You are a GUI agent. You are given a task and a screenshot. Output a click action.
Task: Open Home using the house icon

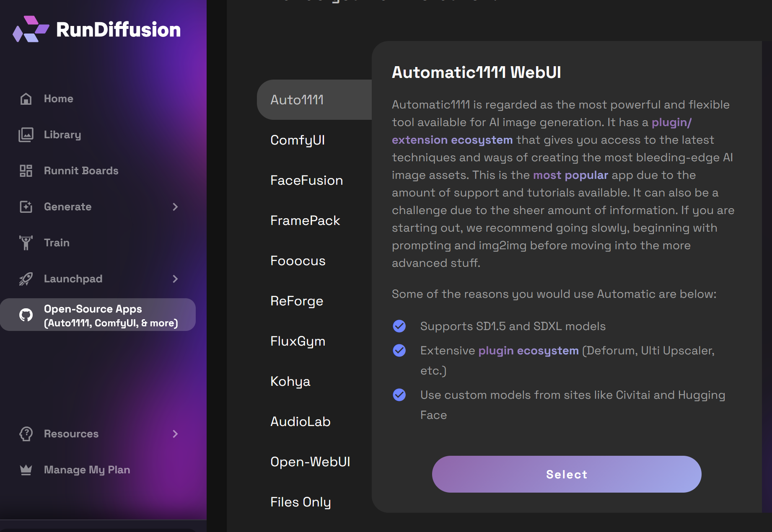point(26,98)
